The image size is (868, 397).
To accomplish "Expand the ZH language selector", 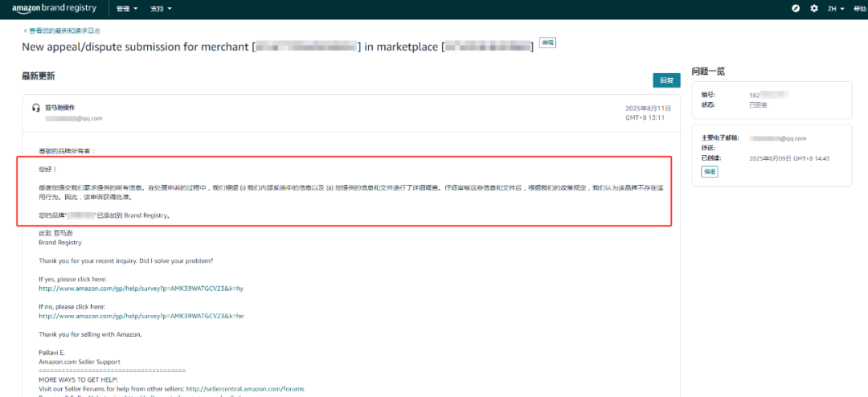I will pos(835,9).
